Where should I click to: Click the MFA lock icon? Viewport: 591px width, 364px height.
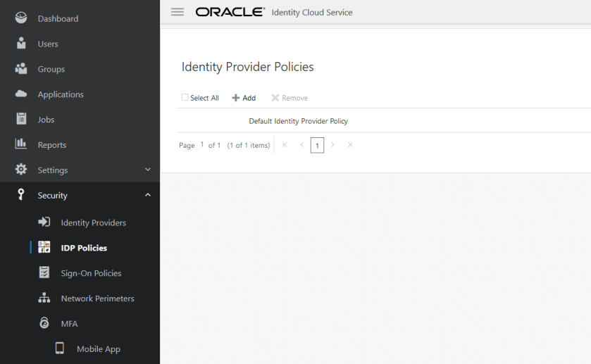[x=44, y=323]
